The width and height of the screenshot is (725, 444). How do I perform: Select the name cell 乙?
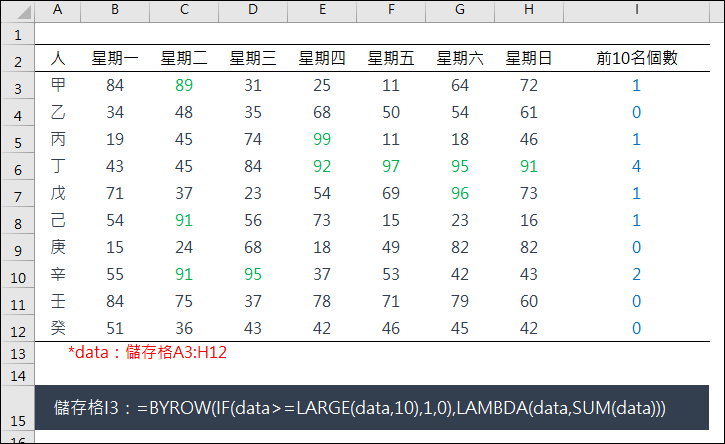[x=58, y=112]
